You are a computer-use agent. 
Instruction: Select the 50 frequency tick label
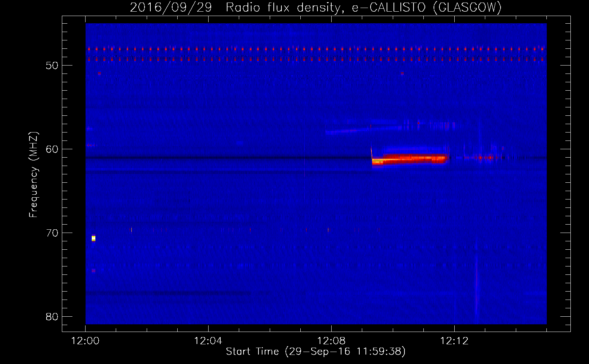pos(52,66)
